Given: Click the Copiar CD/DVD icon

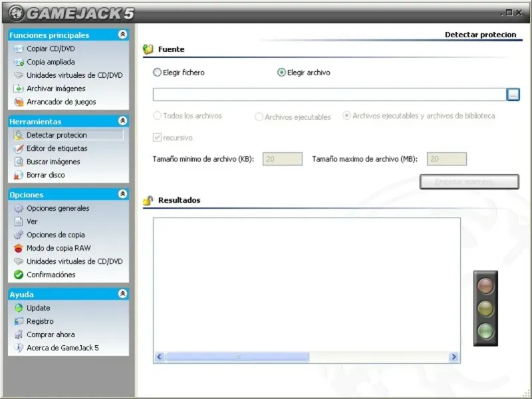Looking at the screenshot, I should [19, 49].
